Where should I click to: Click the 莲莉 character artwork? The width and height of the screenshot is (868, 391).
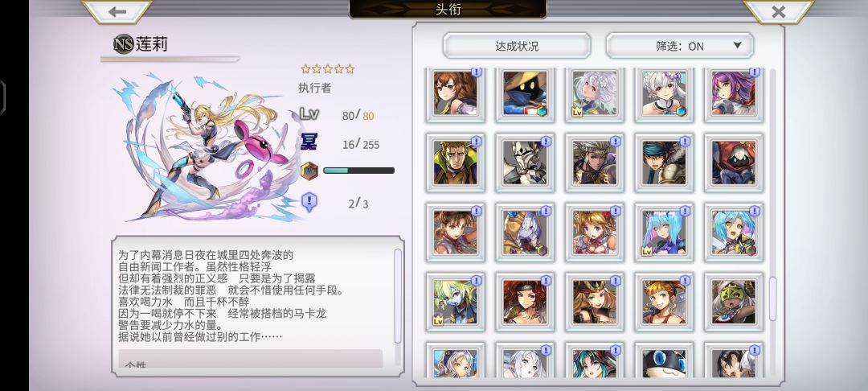coord(206,148)
